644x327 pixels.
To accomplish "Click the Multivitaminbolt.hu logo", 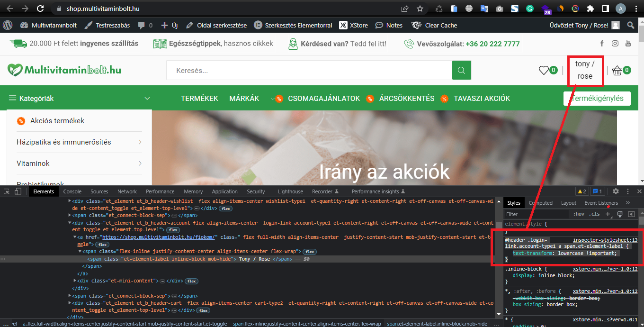I will (x=64, y=70).
